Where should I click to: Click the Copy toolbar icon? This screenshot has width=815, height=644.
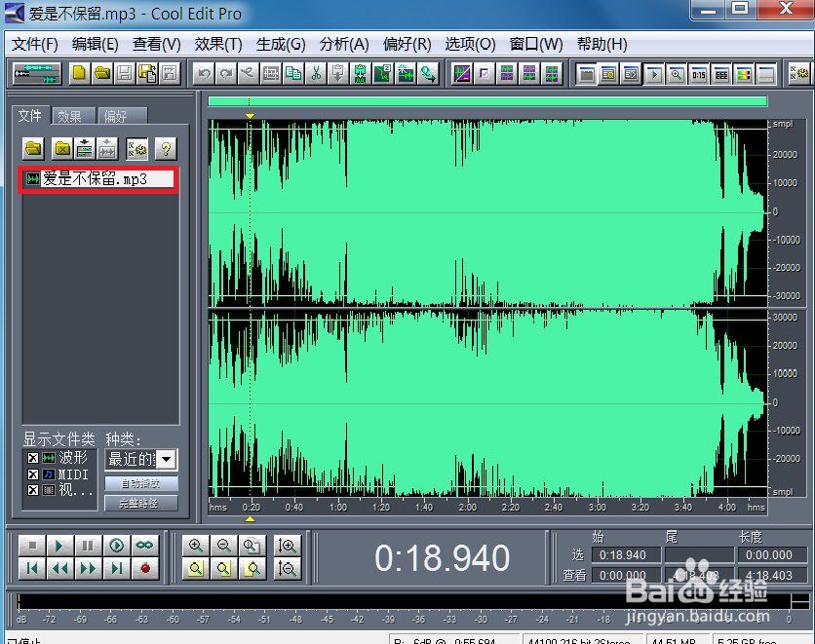(293, 74)
